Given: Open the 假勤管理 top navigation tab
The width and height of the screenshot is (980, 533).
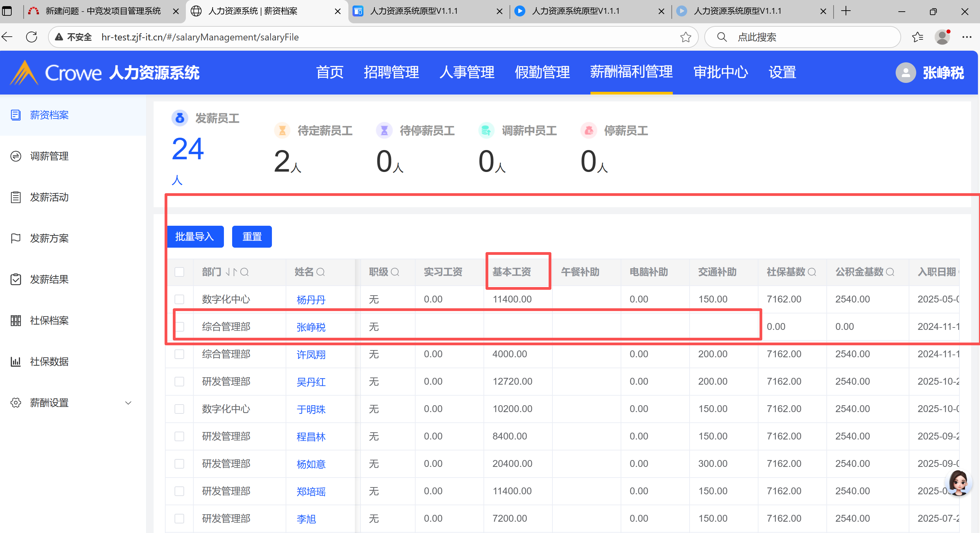Looking at the screenshot, I should (x=542, y=72).
